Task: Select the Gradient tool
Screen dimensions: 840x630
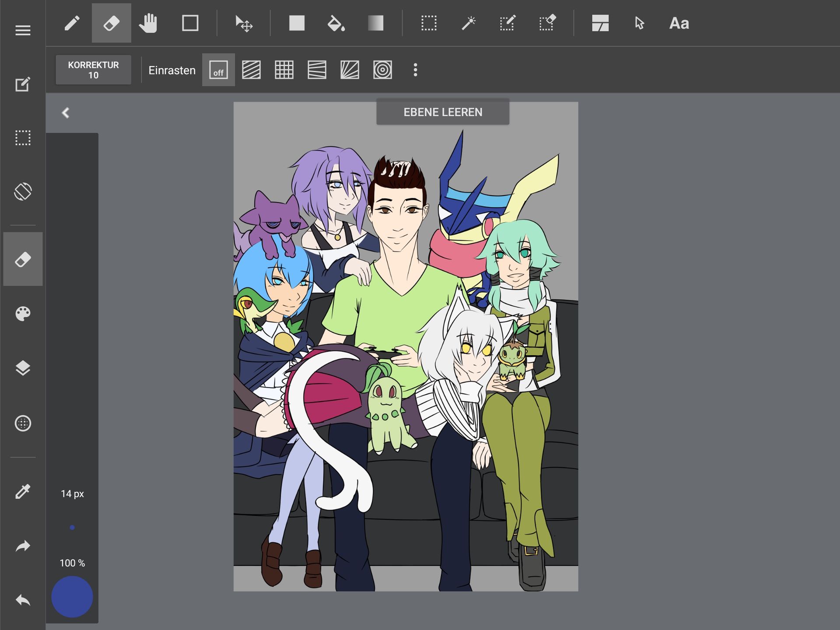Action: coord(375,23)
